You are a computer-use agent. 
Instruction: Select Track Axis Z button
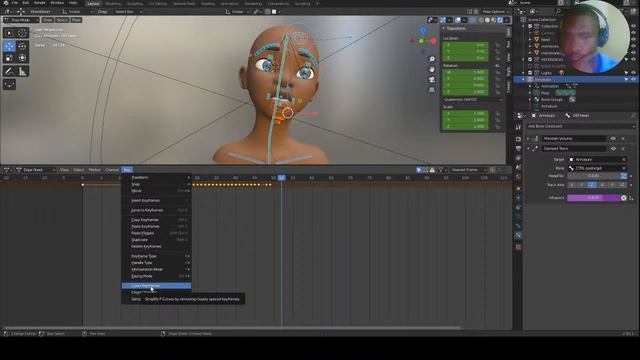point(592,185)
